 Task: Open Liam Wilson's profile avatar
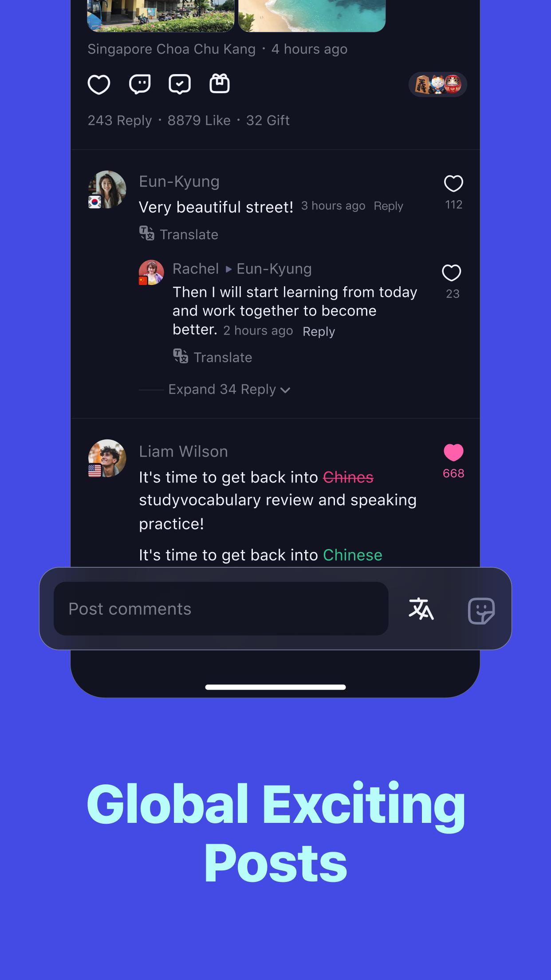point(107,458)
